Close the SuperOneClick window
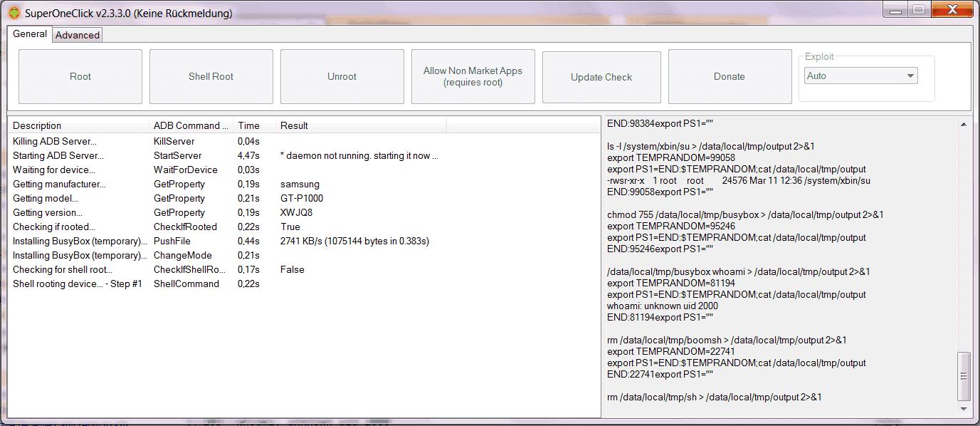Image resolution: width=980 pixels, height=426 pixels. coord(951,9)
